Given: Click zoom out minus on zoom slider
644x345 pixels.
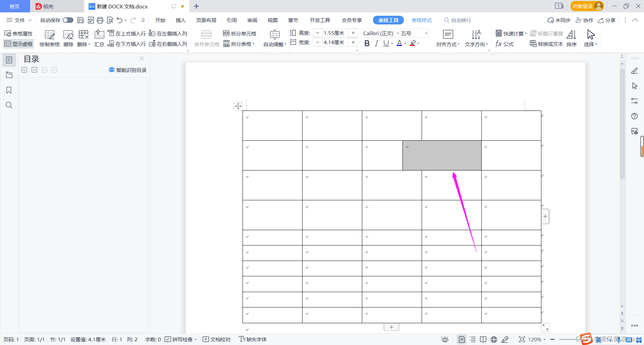Looking at the screenshot, I should coord(552,339).
